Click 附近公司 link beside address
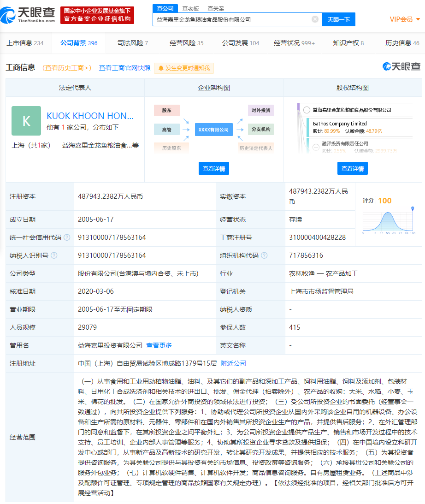 [x=233, y=363]
